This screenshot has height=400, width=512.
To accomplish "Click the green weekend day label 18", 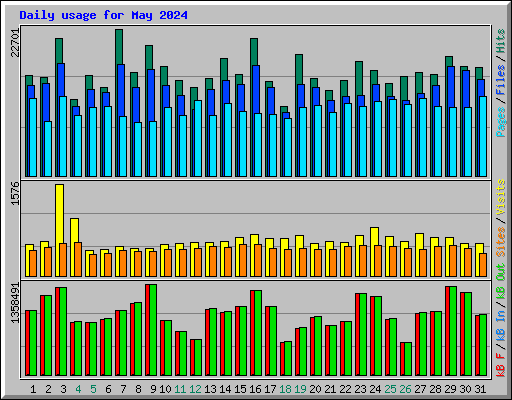I will pyautogui.click(x=285, y=389).
